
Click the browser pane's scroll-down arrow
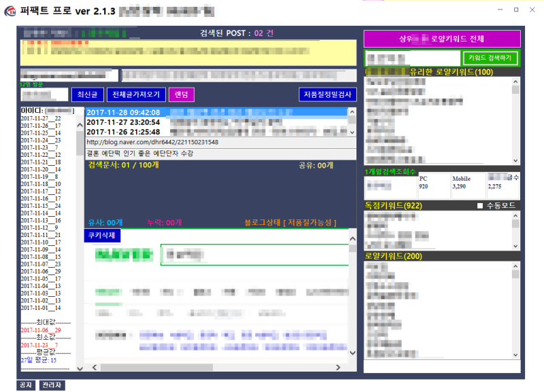click(352, 353)
